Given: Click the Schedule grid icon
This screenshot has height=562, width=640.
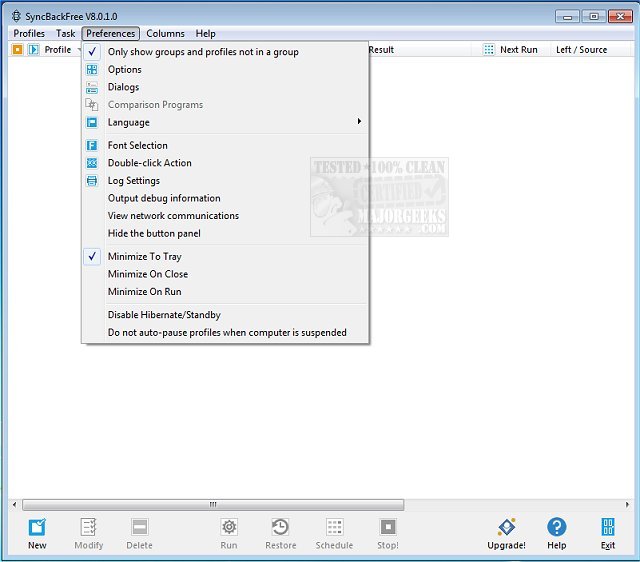Looking at the screenshot, I should coord(334,527).
